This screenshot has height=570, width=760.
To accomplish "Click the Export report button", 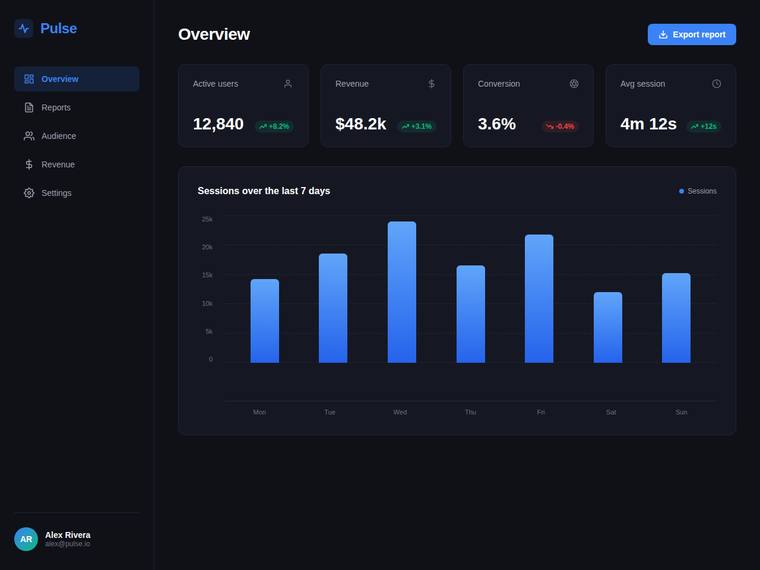I will (x=692, y=34).
